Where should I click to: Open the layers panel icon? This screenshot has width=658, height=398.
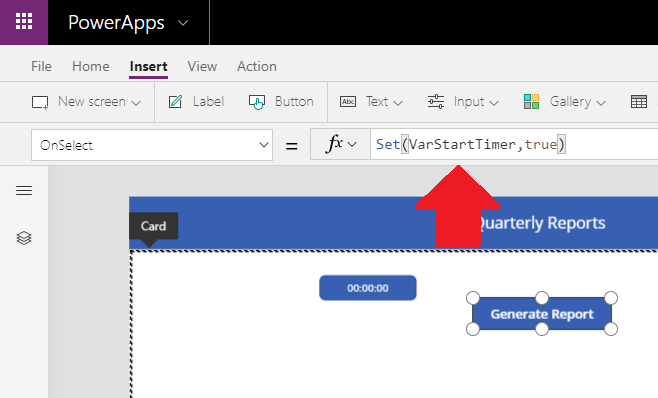[24, 238]
